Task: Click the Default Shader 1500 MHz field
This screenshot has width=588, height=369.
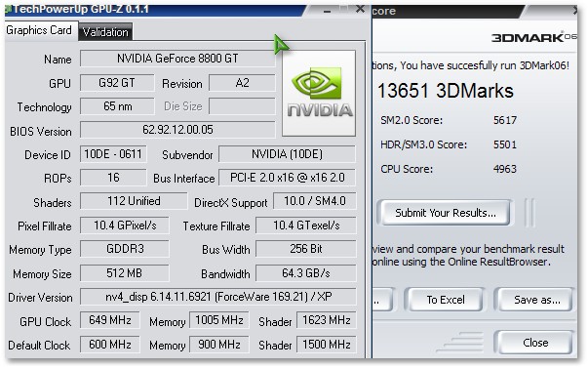Action: point(326,345)
